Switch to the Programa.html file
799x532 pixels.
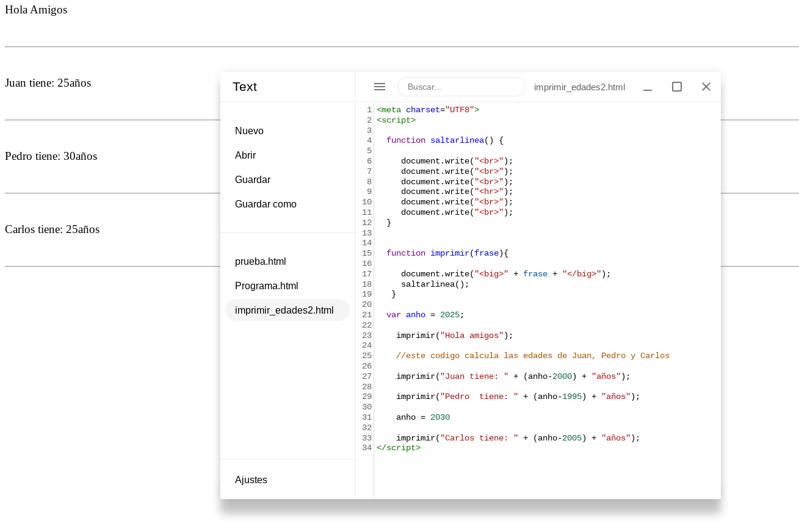[x=267, y=286]
